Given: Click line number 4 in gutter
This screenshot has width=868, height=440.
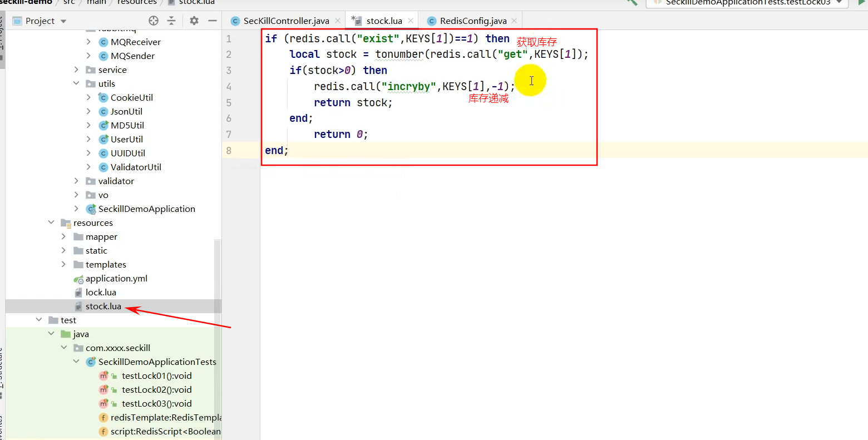Looking at the screenshot, I should coord(229,87).
